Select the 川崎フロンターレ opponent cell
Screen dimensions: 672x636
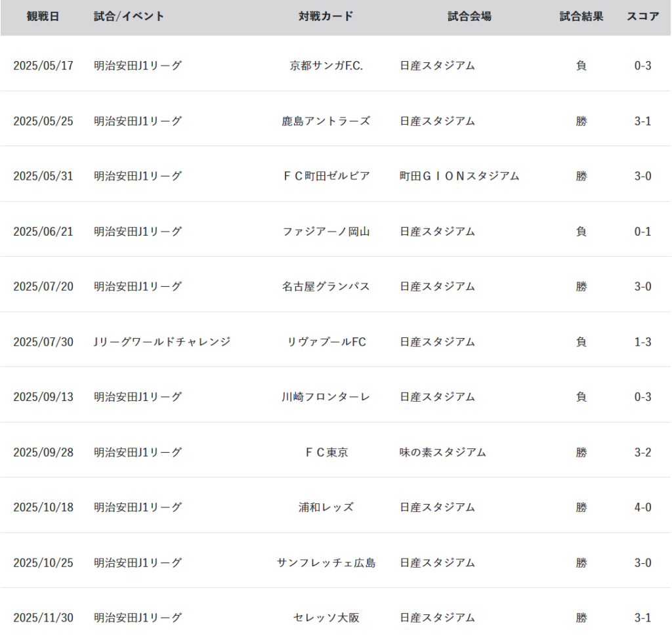[x=326, y=397]
